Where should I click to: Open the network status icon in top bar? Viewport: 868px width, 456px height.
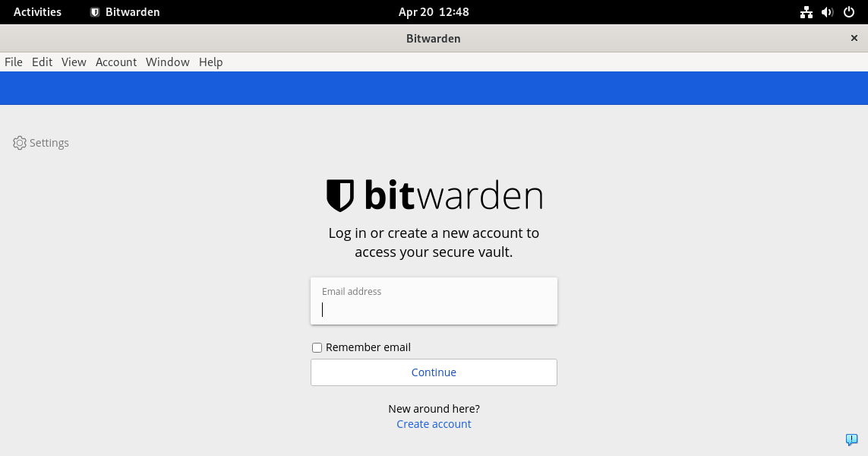click(806, 12)
